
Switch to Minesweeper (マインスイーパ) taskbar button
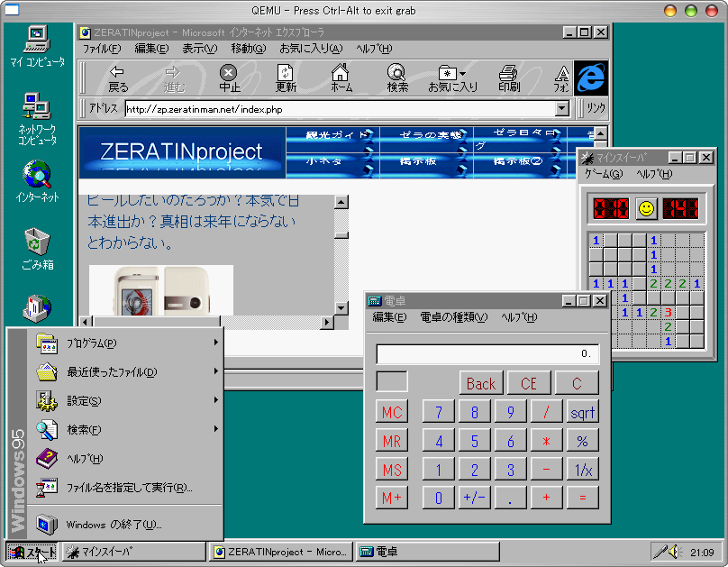pos(133,552)
